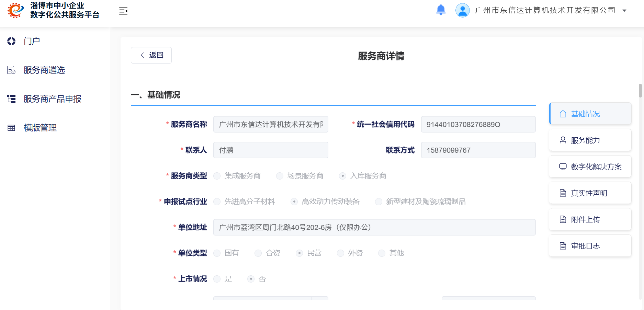Select the 集成服务商 radio option
This screenshot has width=644, height=310.
[x=217, y=176]
